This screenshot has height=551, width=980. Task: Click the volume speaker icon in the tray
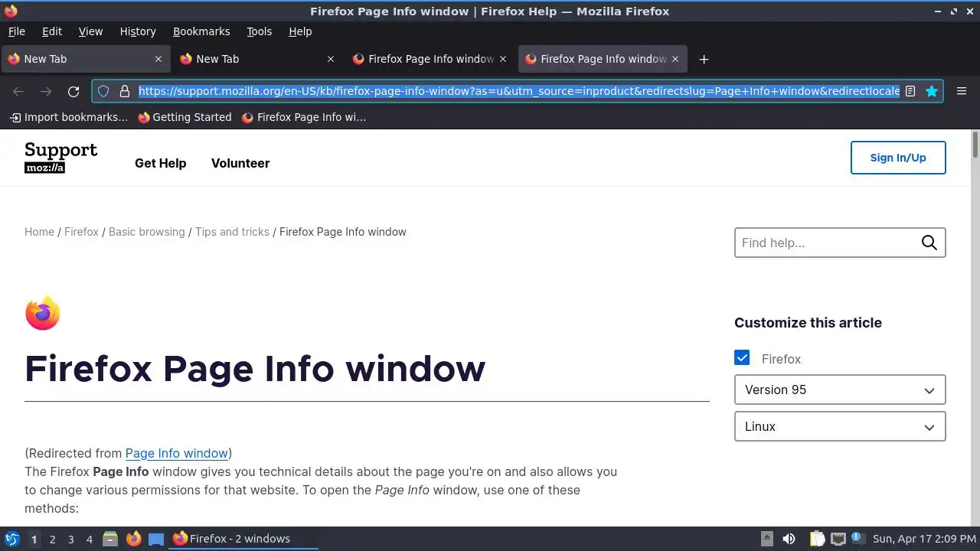point(789,539)
